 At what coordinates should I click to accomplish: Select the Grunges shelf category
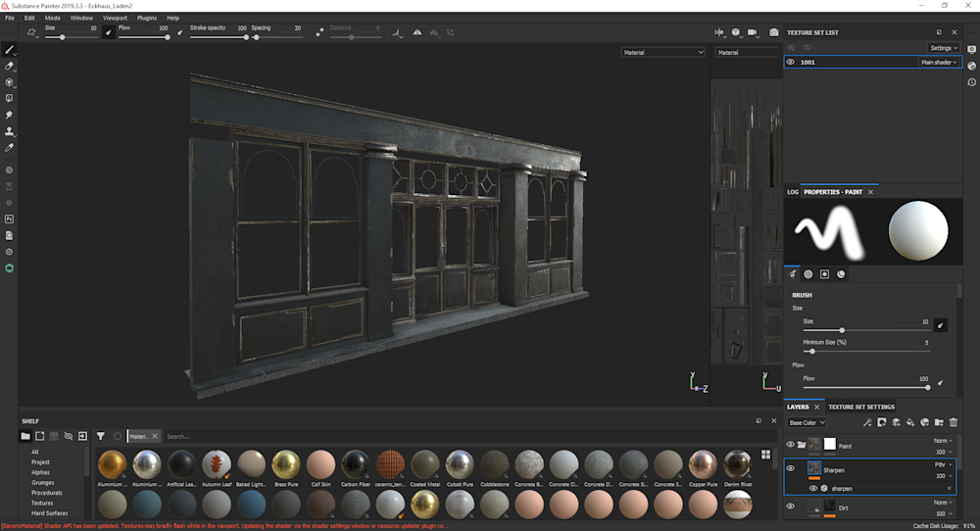coord(42,482)
